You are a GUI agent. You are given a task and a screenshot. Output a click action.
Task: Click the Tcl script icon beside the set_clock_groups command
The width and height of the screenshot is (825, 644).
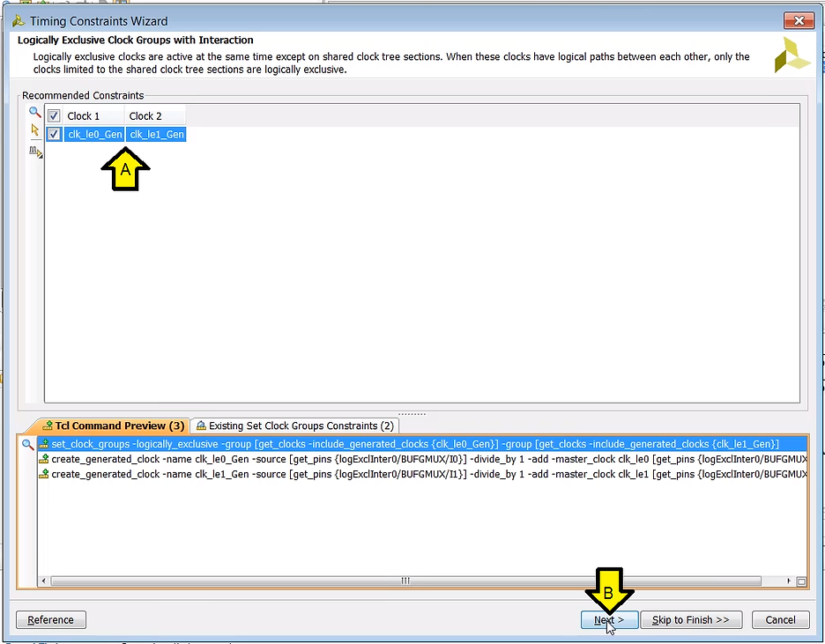click(x=42, y=444)
